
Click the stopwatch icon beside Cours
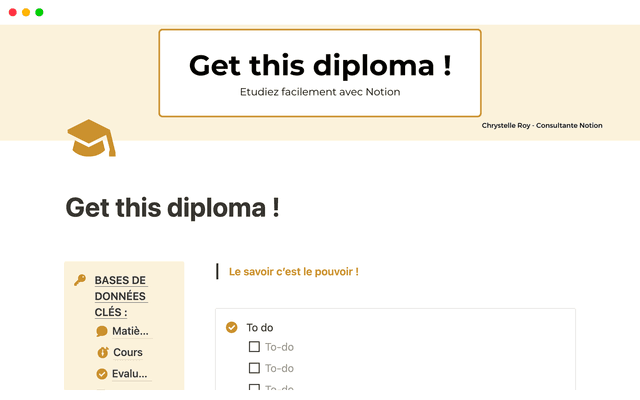click(x=102, y=353)
